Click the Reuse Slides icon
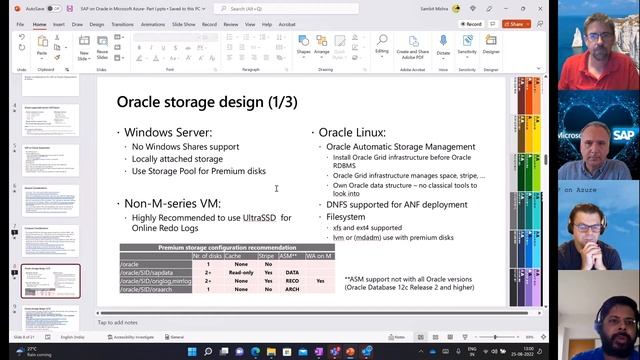The width and height of the screenshot is (640, 360). point(102,41)
